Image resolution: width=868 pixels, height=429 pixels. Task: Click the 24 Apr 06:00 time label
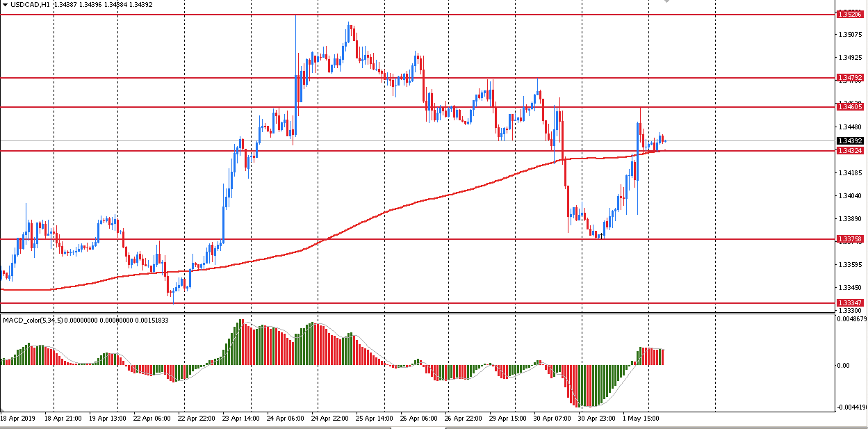pyautogui.click(x=286, y=419)
